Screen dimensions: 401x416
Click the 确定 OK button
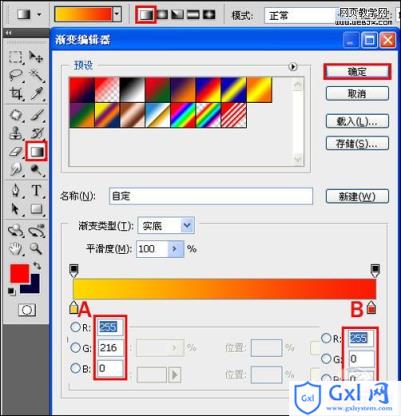pos(357,72)
